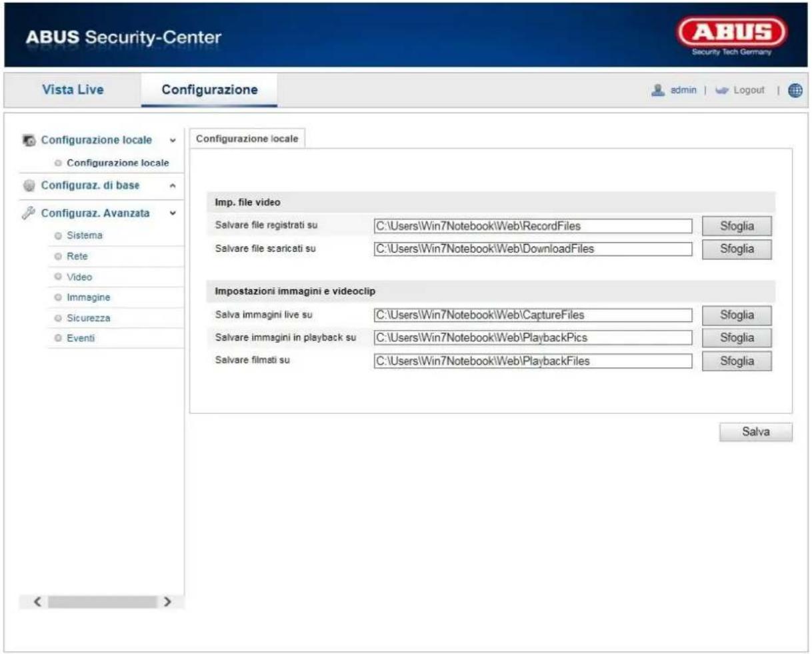Click Impostazioni immagini e videoclip heading
Image resolution: width=812 pixels, height=654 pixels.
(295, 291)
